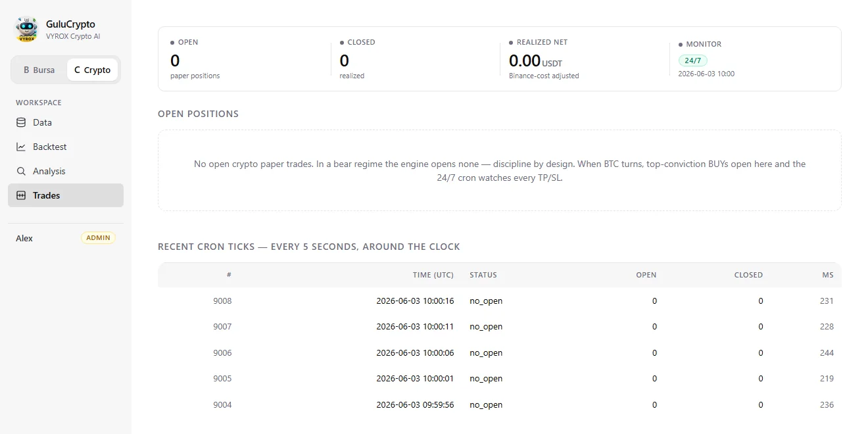The image size is (868, 434).
Task: Open the Data workspace page
Action: tap(66, 122)
